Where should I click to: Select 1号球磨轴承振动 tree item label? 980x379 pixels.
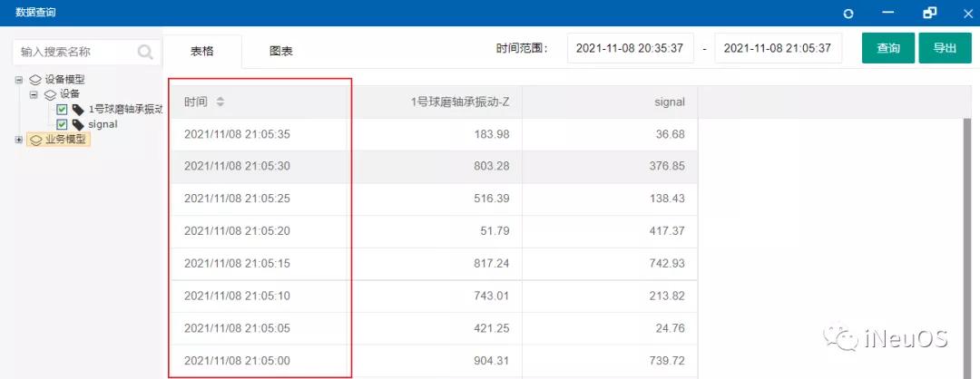pyautogui.click(x=125, y=110)
